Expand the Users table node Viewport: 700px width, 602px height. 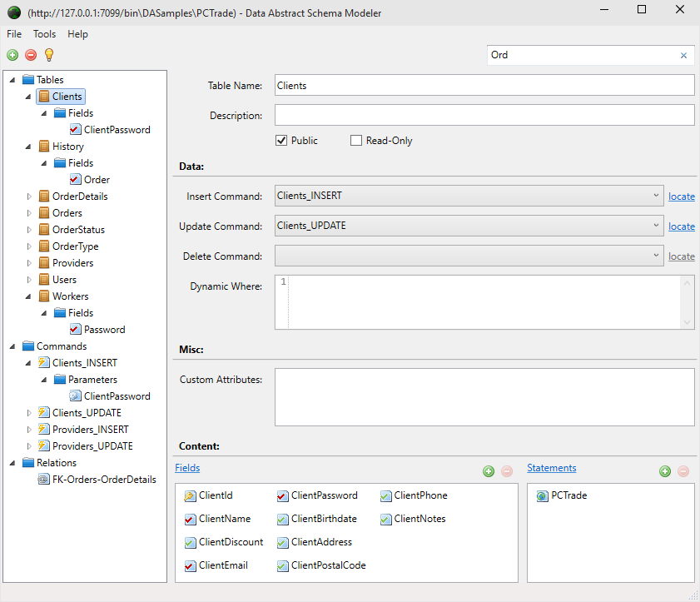(x=29, y=280)
